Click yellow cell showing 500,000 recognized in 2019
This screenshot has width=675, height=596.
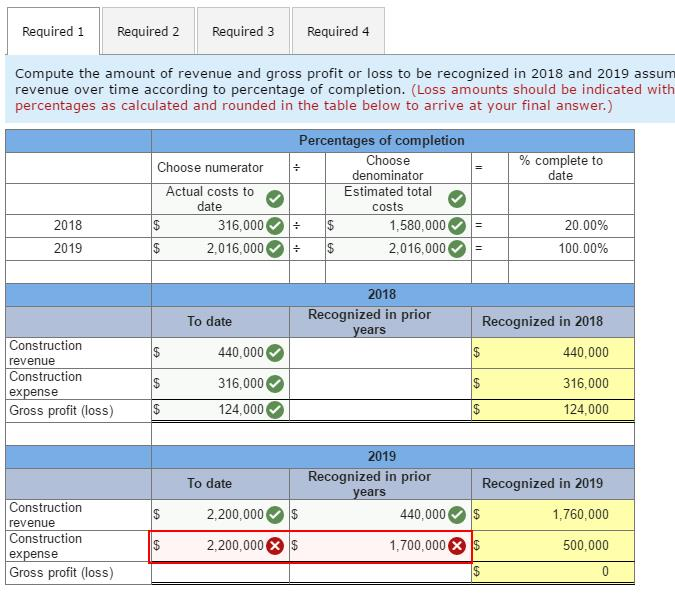pyautogui.click(x=553, y=546)
